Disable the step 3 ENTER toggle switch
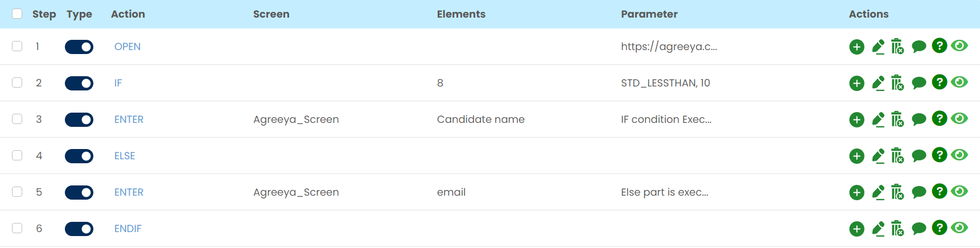980x248 pixels. pyautogui.click(x=79, y=119)
